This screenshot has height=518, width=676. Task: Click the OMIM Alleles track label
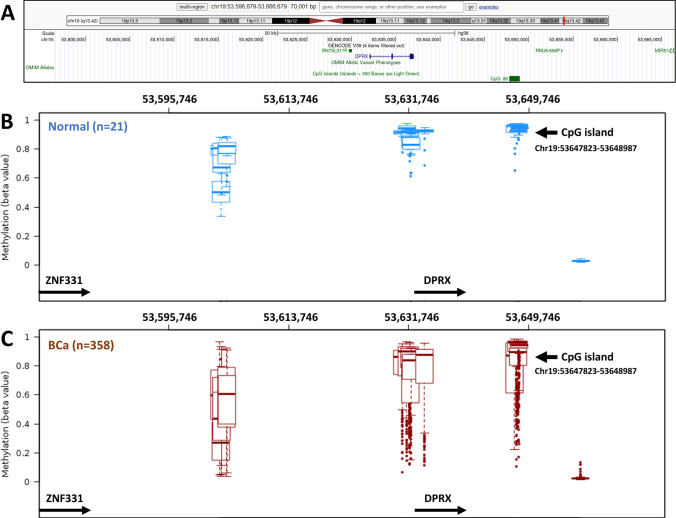pos(40,68)
